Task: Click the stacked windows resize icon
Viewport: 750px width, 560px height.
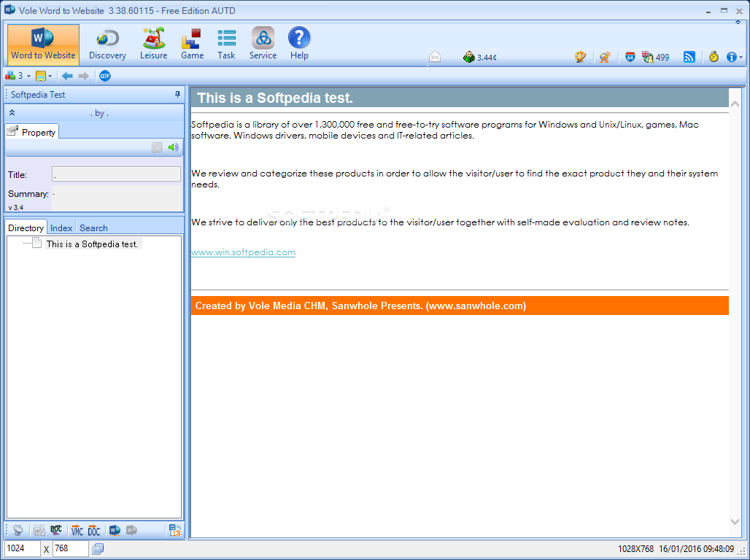Action: [x=98, y=548]
